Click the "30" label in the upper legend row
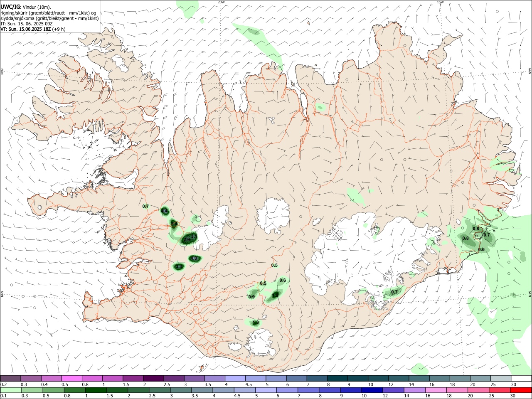 click(x=513, y=384)
